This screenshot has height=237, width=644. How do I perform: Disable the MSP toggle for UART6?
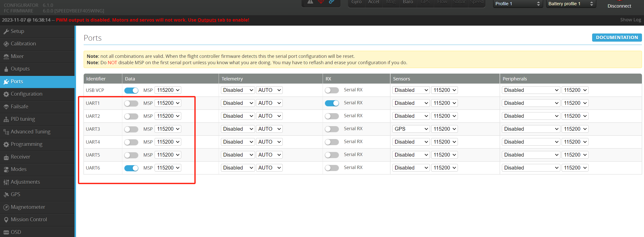tap(131, 168)
